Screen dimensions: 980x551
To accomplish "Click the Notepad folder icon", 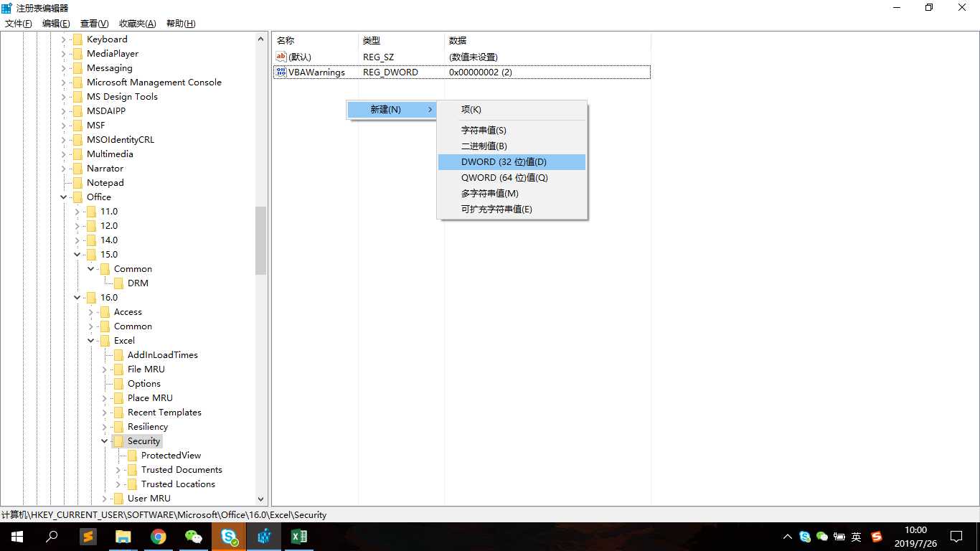I will click(x=77, y=183).
